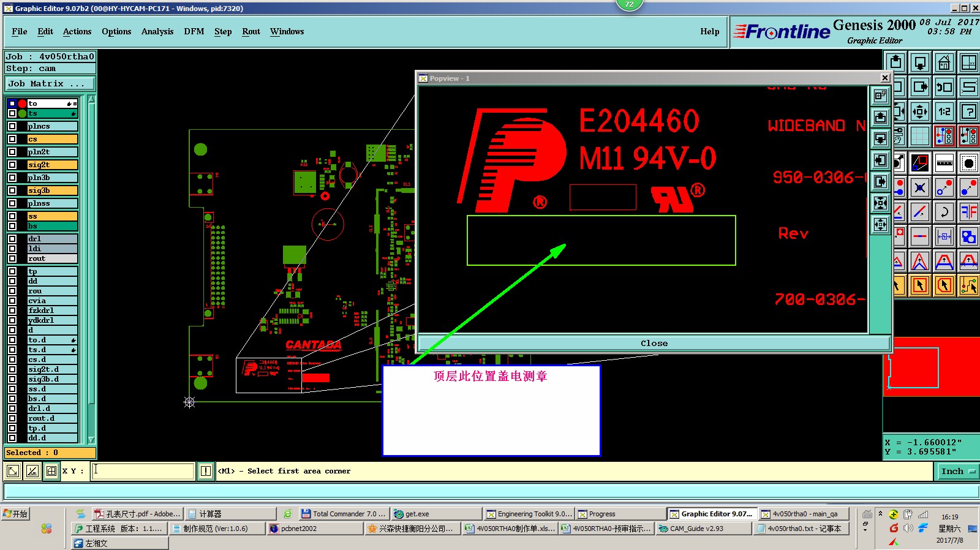Image resolution: width=980 pixels, height=550 pixels.
Task: Toggle the cs layer checkbox
Action: click(12, 139)
